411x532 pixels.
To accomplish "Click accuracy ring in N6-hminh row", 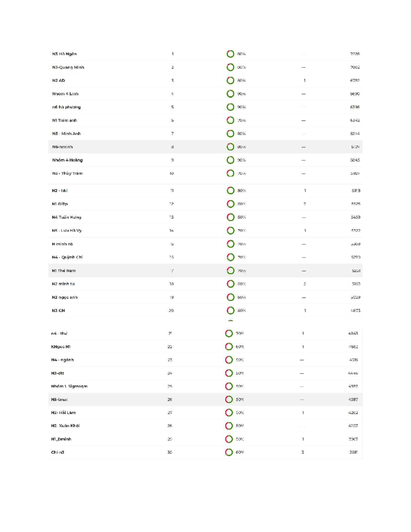I will click(x=231, y=147).
